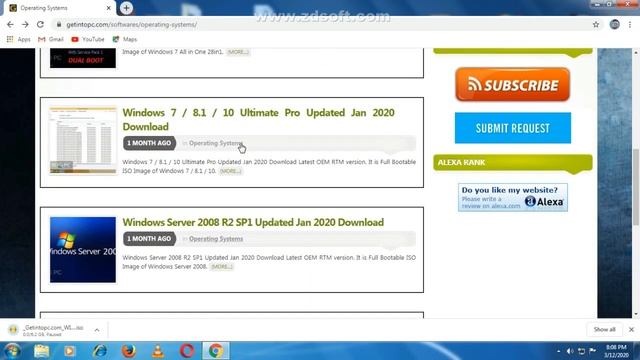The width and height of the screenshot is (640, 360).
Task: Open Windows 7 / 8.1 / 10 Ultimate Pro title
Action: [258, 119]
